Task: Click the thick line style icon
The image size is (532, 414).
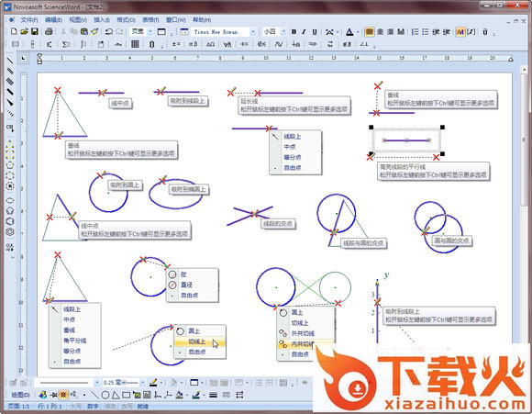Action: pos(213,395)
